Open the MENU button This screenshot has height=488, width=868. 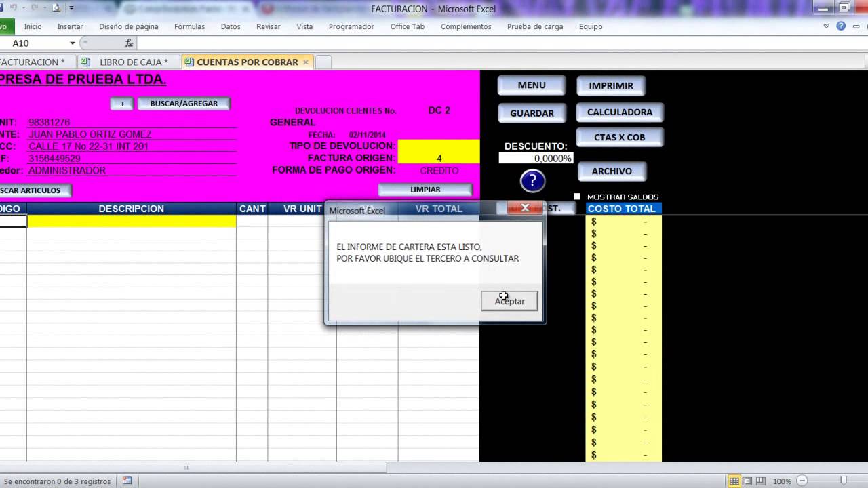click(532, 85)
